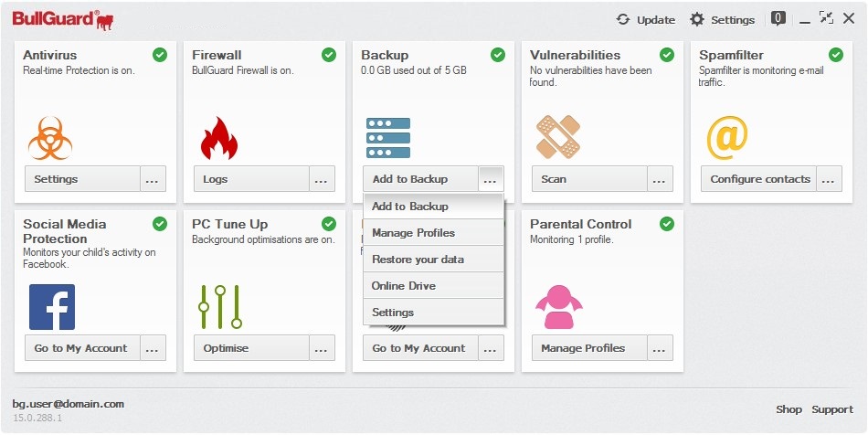The width and height of the screenshot is (868, 435).
Task: Expand the Firewall more options button
Action: tap(322, 179)
